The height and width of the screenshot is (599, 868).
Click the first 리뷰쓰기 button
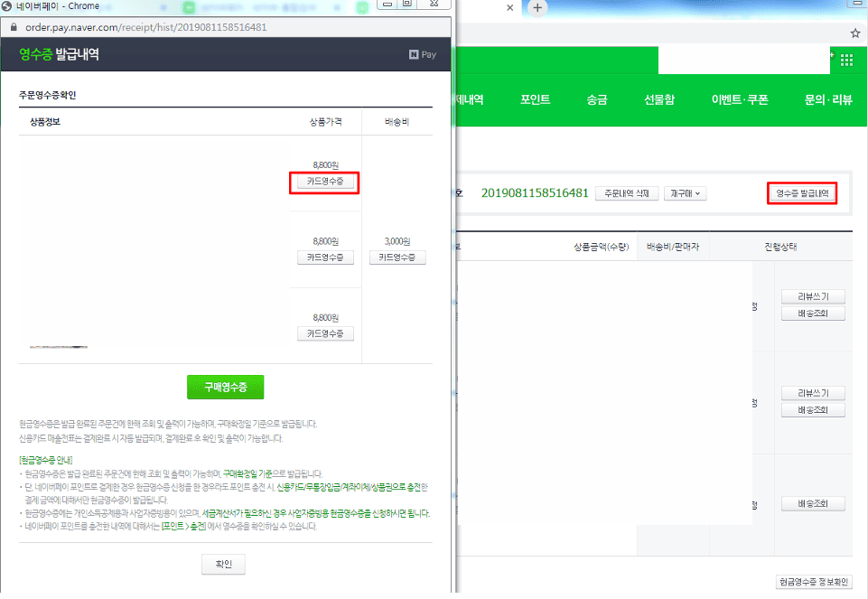813,296
